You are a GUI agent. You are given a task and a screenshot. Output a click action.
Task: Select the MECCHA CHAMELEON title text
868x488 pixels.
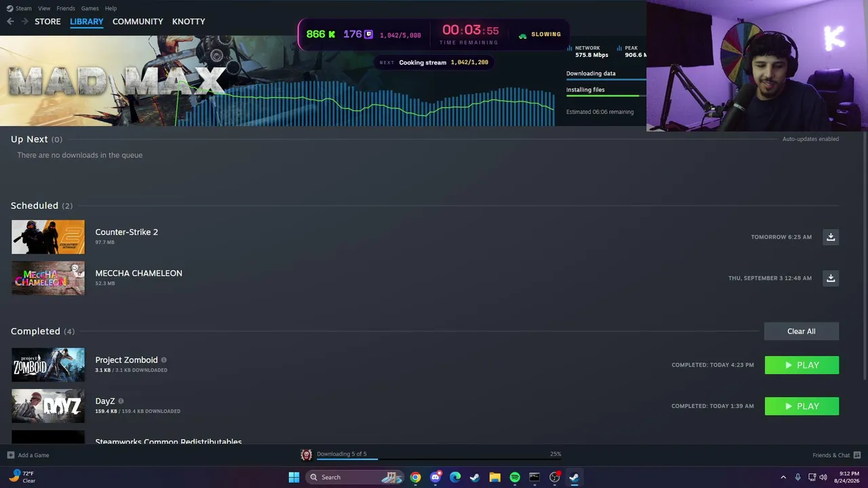coord(139,273)
